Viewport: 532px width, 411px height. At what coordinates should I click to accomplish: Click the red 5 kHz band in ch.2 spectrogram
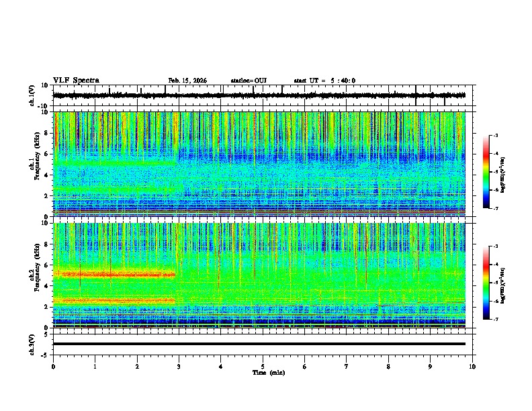pos(114,275)
